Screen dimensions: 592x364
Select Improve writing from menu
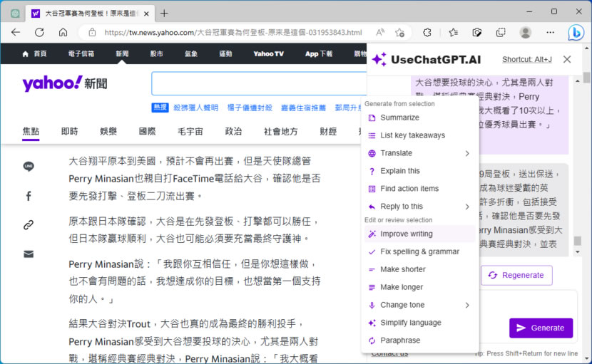(x=406, y=234)
